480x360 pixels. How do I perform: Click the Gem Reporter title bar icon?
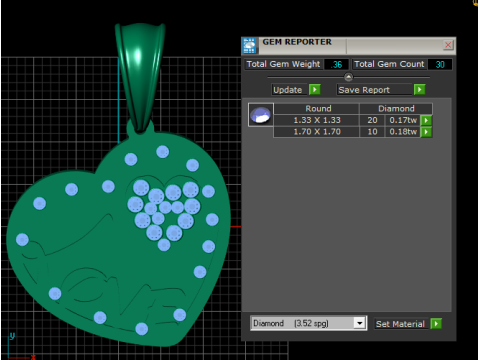[x=249, y=46]
